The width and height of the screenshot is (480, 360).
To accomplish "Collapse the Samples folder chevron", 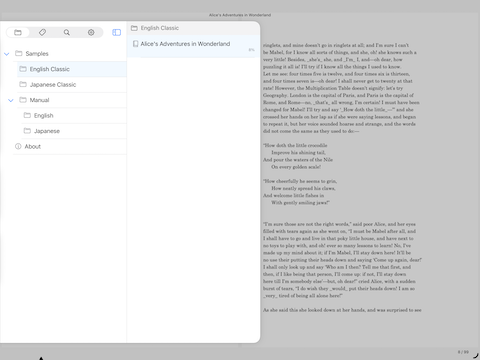I will tap(7, 54).
